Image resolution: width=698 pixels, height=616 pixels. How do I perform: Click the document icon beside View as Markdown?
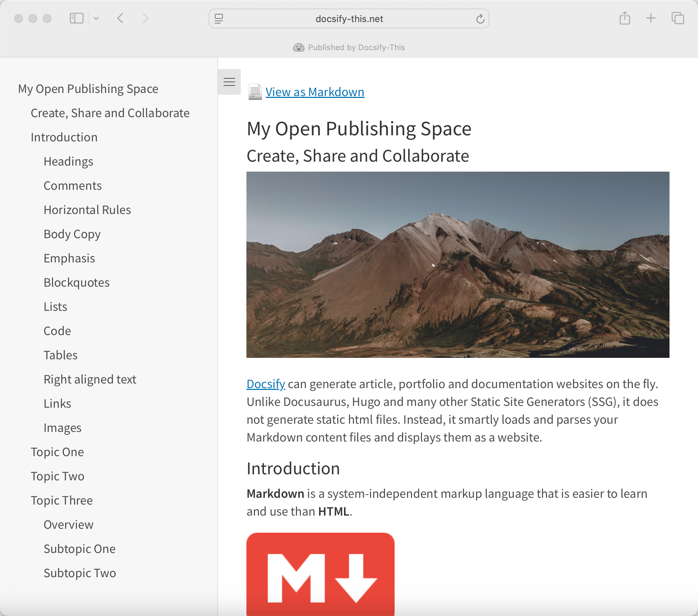[255, 92]
